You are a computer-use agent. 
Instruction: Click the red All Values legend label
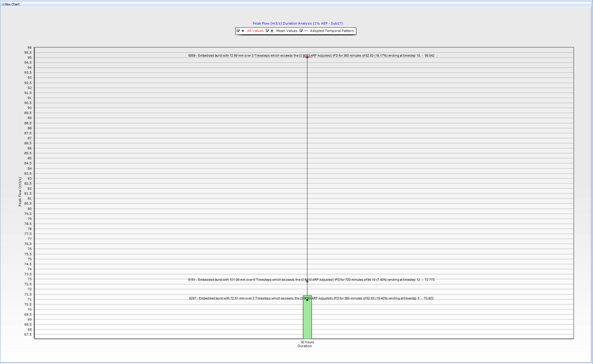coord(255,31)
